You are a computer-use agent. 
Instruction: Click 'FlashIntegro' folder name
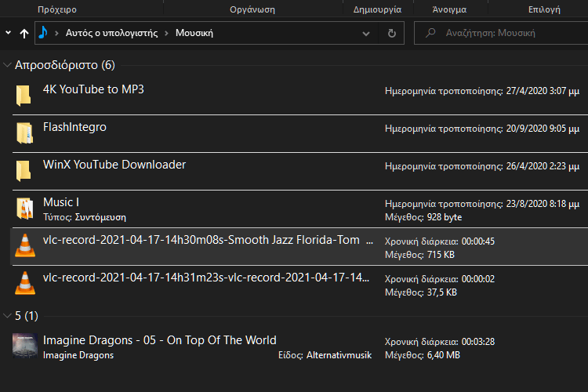click(x=74, y=127)
